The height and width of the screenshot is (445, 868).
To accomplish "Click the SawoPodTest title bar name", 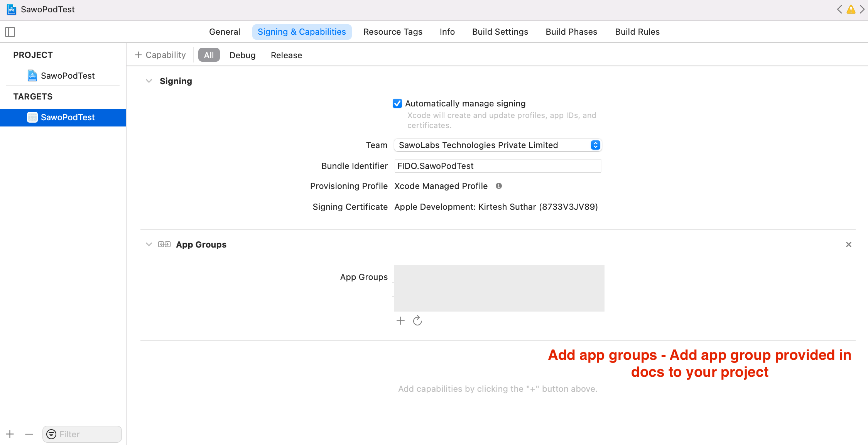I will (48, 9).
